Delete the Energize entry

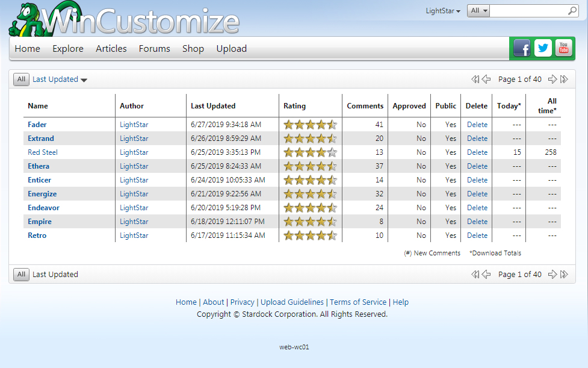coord(477,194)
